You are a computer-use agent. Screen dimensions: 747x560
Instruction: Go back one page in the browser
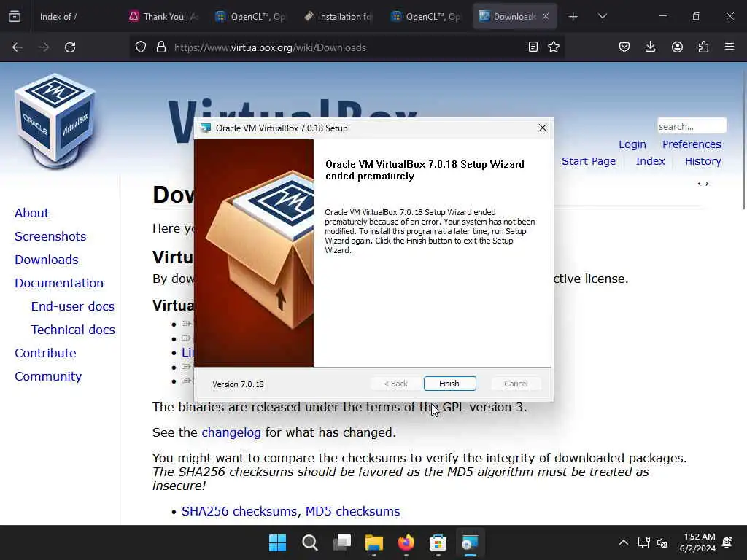(x=18, y=47)
